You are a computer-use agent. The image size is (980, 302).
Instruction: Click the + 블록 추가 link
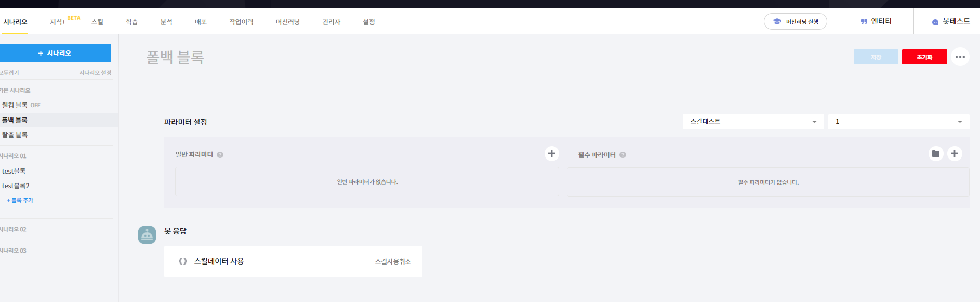pyautogui.click(x=20, y=200)
